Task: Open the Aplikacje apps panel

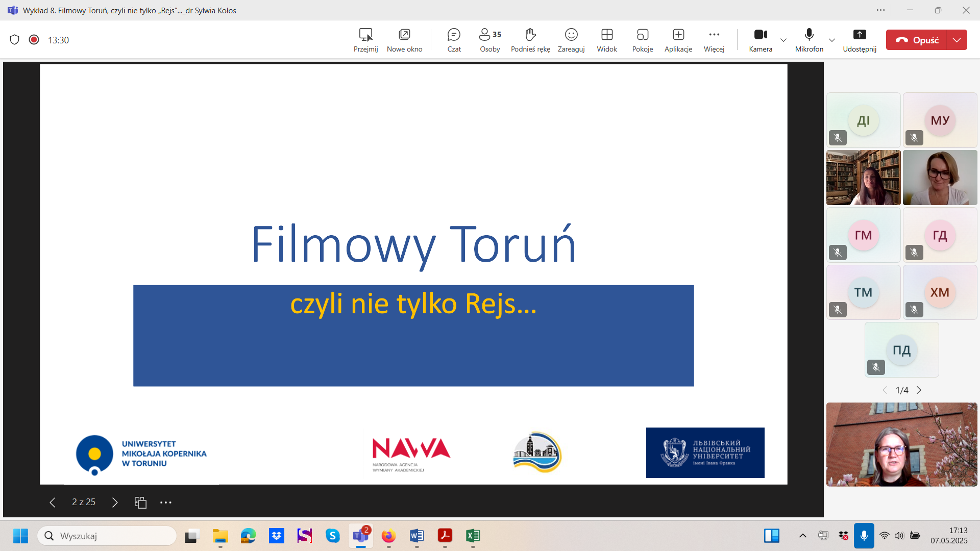Action: pos(678,40)
